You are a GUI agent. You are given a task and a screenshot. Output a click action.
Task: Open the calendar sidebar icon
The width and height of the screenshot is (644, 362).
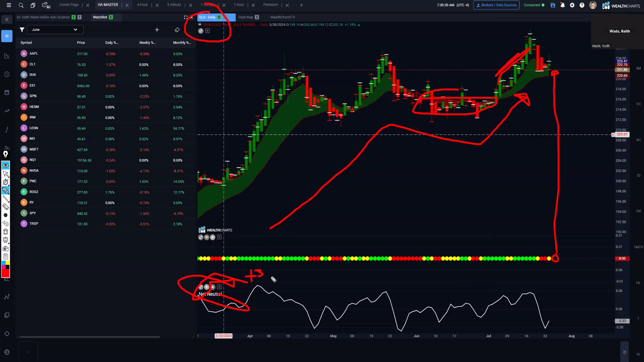click(7, 93)
